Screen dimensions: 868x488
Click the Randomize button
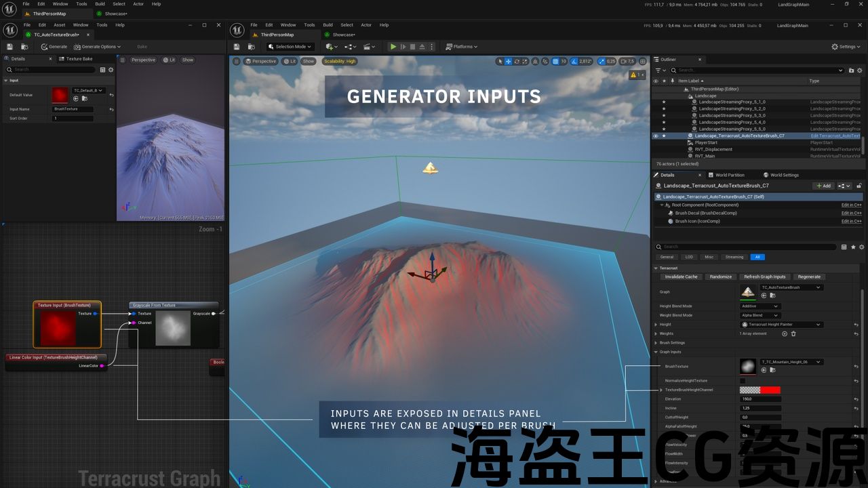[x=720, y=277]
